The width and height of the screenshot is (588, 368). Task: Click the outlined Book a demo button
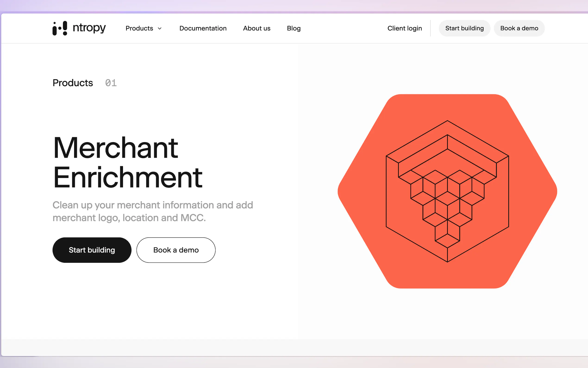[176, 250]
